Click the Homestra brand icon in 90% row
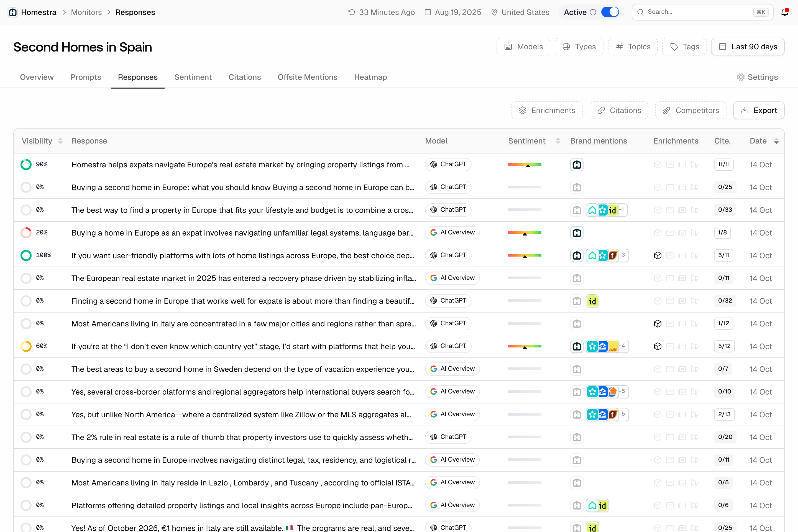 (577, 165)
